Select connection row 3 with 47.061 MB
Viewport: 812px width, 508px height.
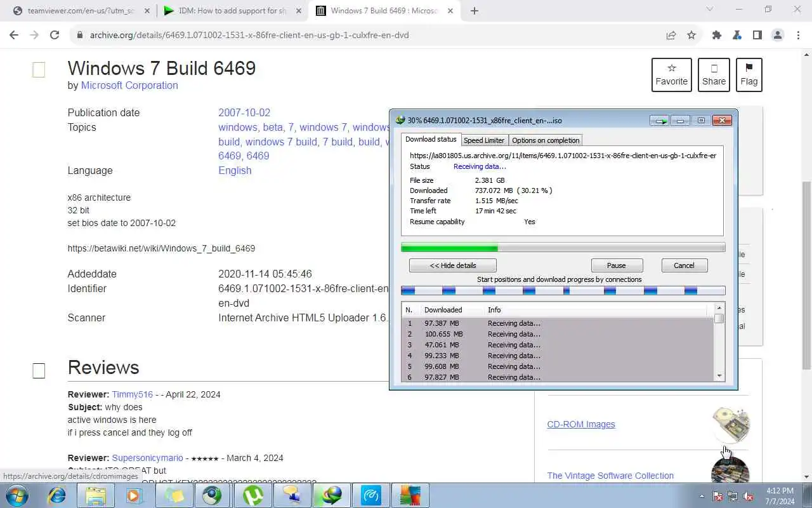pos(558,345)
